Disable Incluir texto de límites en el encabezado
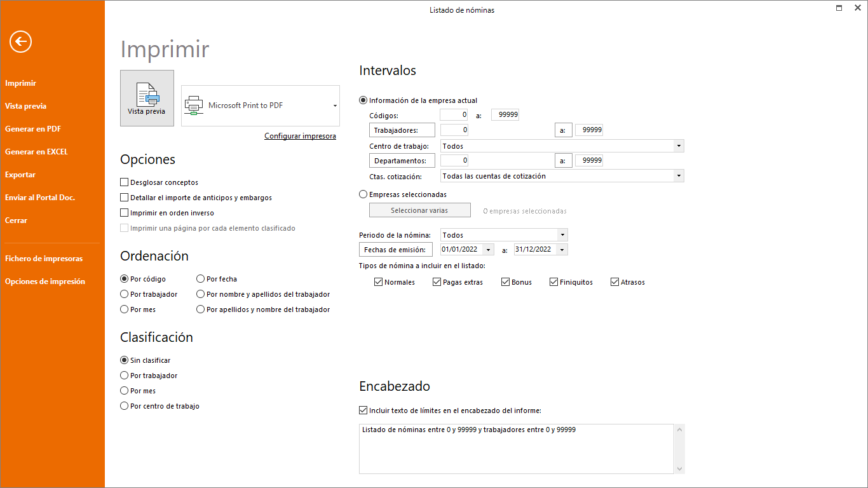Image resolution: width=868 pixels, height=488 pixels. tap(363, 410)
